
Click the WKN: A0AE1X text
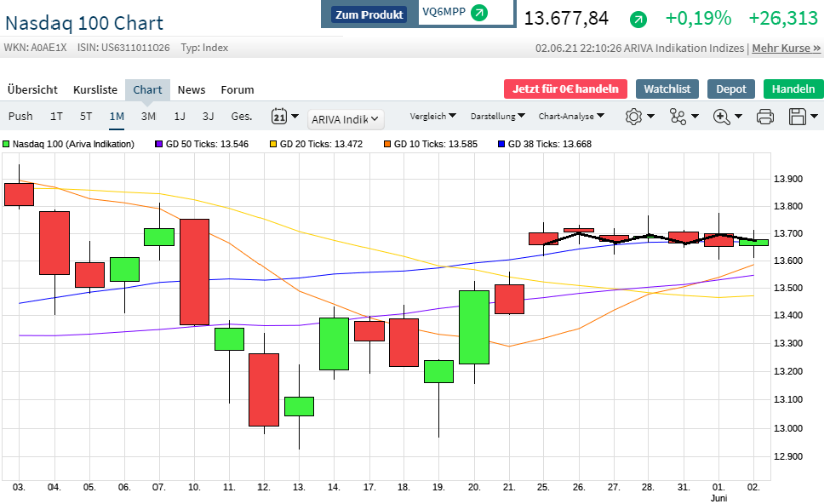pyautogui.click(x=36, y=48)
